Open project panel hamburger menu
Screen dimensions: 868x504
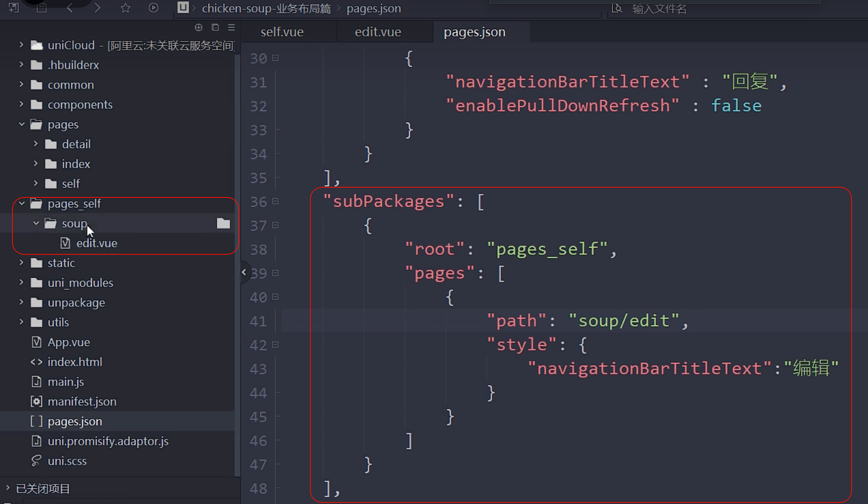pyautogui.click(x=231, y=27)
